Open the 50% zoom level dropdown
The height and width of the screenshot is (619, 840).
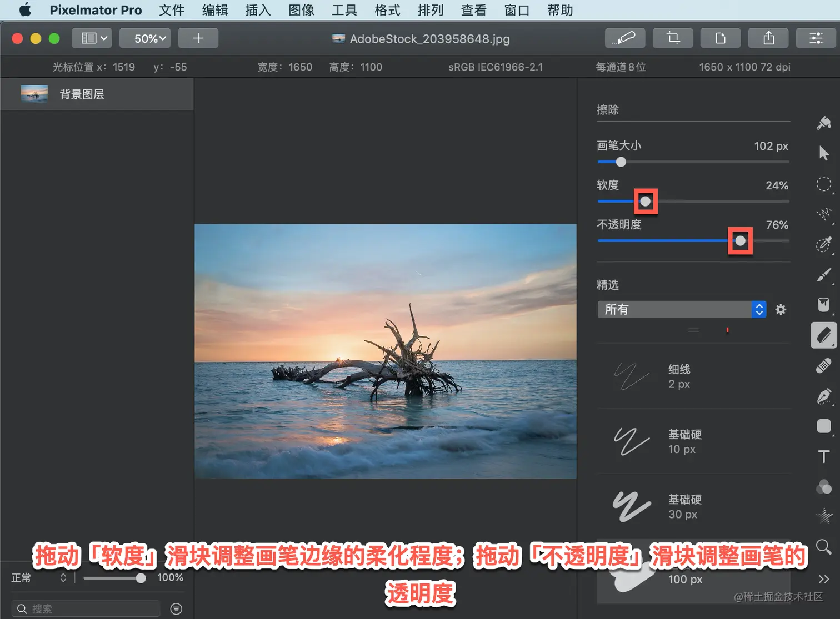coord(145,38)
